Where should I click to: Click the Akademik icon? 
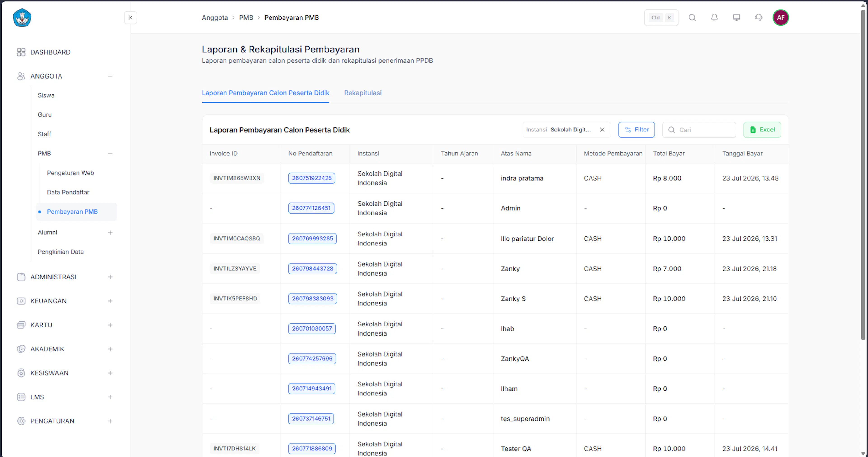tap(21, 349)
